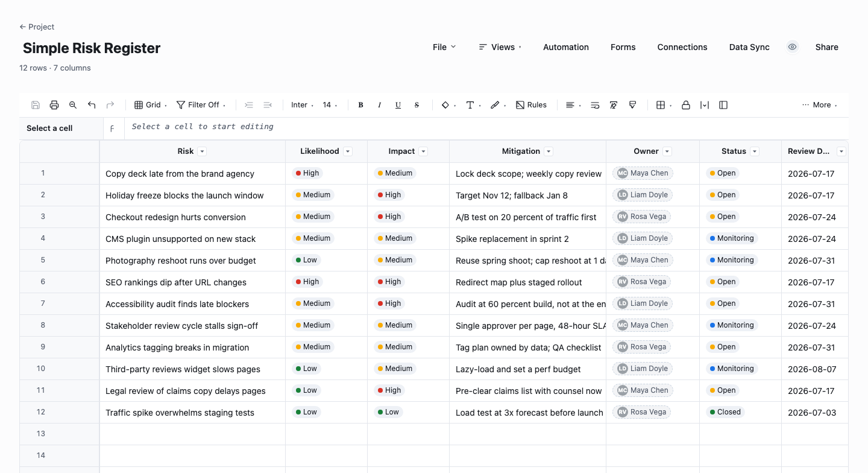The width and height of the screenshot is (868, 473).
Task: Click the Share button
Action: point(827,47)
